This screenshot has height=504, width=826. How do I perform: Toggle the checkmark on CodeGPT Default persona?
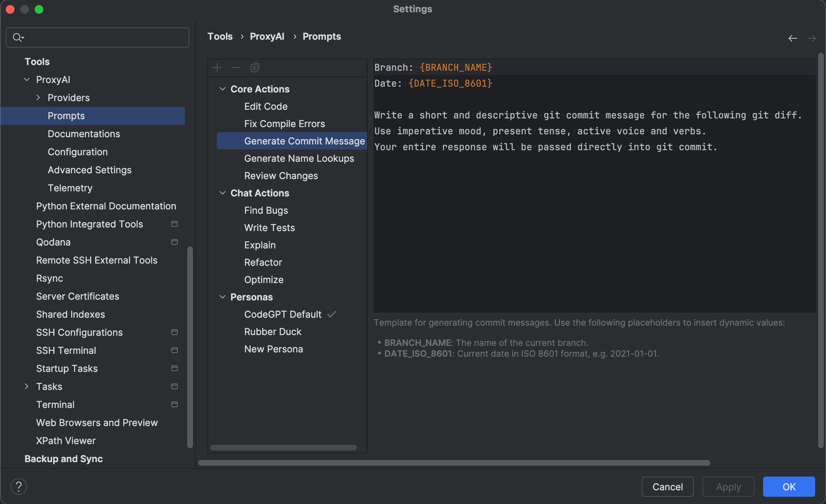(x=332, y=314)
